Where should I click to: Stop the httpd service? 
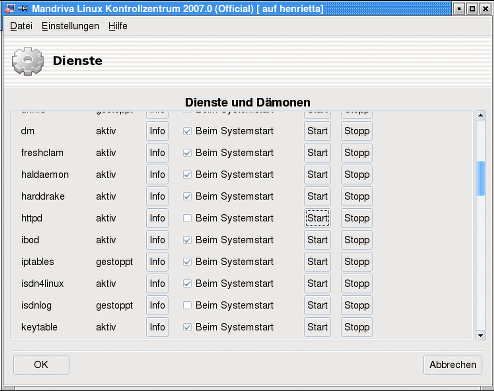[357, 218]
